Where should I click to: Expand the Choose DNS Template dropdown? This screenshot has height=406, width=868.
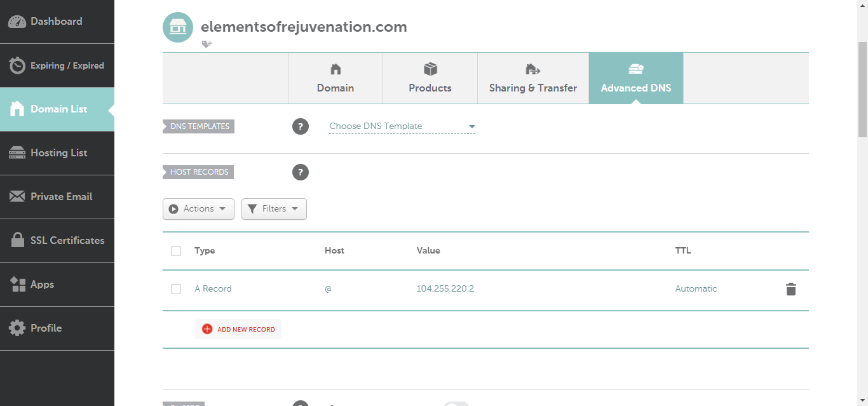coord(402,126)
